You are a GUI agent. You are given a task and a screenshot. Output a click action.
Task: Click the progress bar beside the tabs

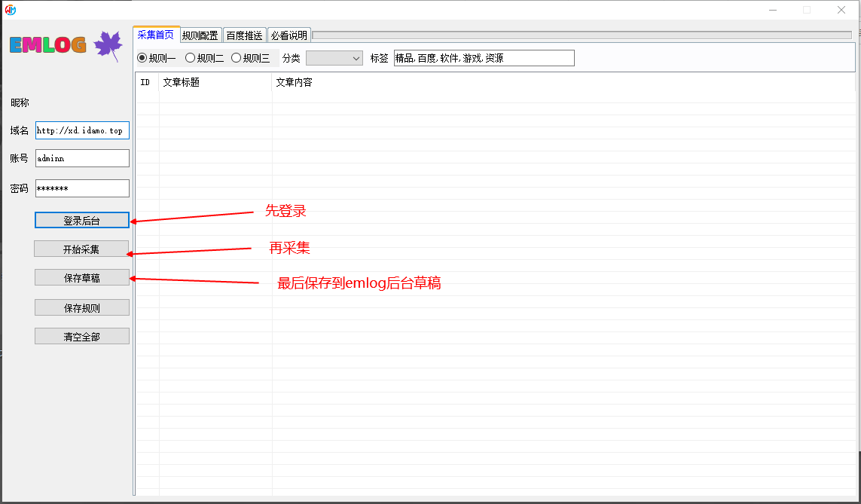(x=582, y=35)
